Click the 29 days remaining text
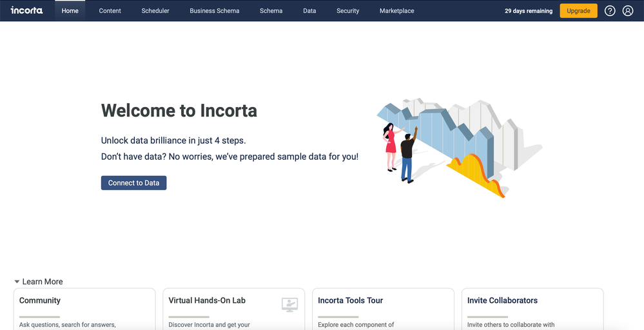644x330 pixels. point(529,11)
